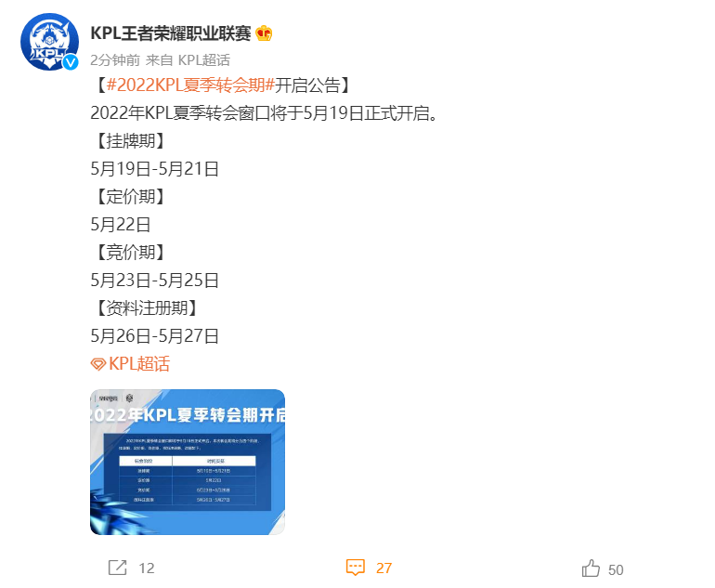715x588 pixels.
Task: Click the 2分钟前 timestamp
Action: tap(115, 59)
